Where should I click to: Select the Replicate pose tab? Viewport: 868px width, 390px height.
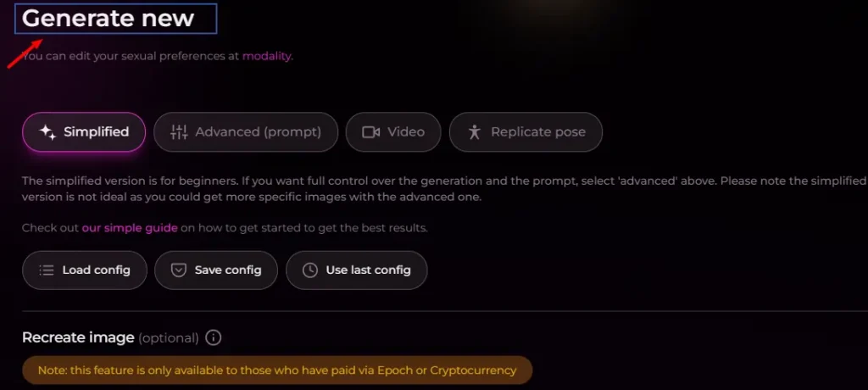[526, 132]
